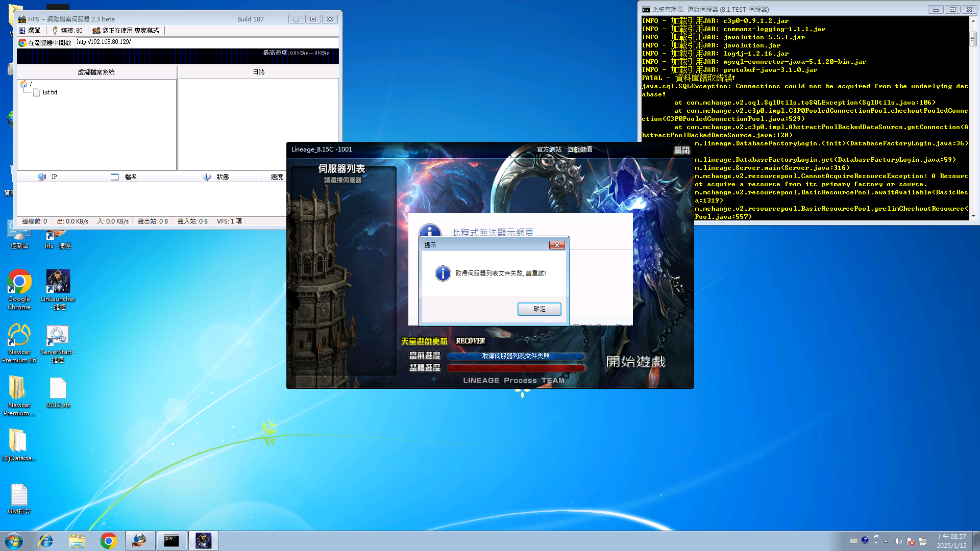Click 關閉 in the Lineage launcher
Viewport: 980px width, 551px height.
[682, 150]
